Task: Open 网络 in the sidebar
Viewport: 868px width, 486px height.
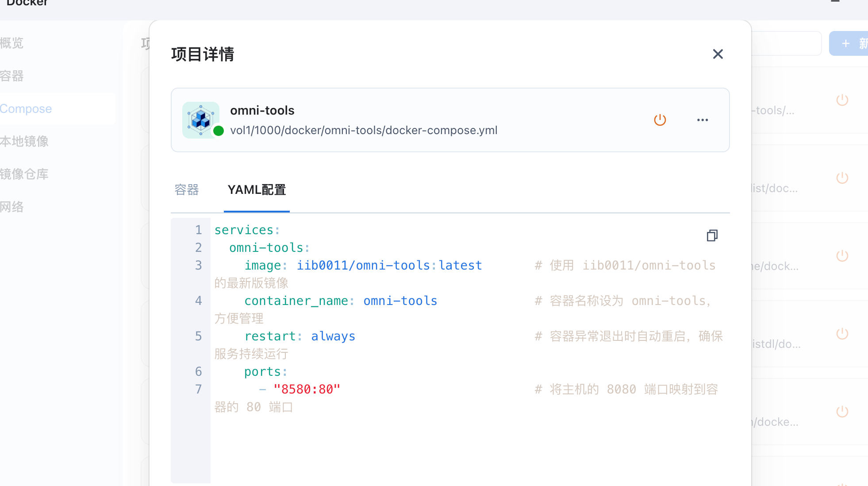Action: click(12, 207)
